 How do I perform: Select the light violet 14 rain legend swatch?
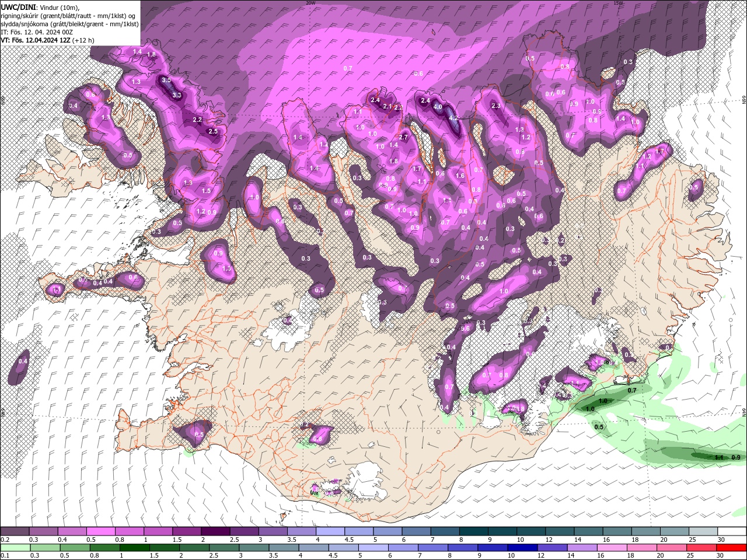[x=582, y=547]
